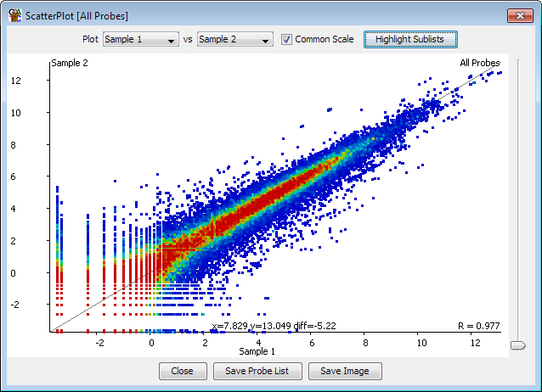
Task: Click the dot size slider handle
Action: (517, 344)
